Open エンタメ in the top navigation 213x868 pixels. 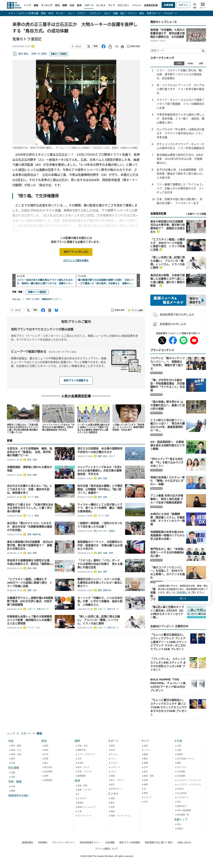click(x=100, y=5)
